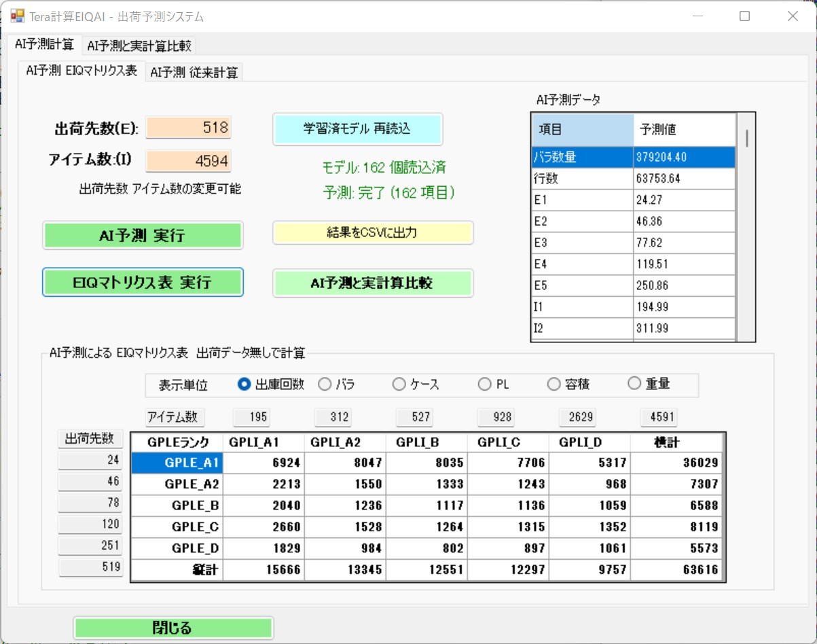Click 項目 column header
The height and width of the screenshot is (644, 817).
(x=583, y=130)
